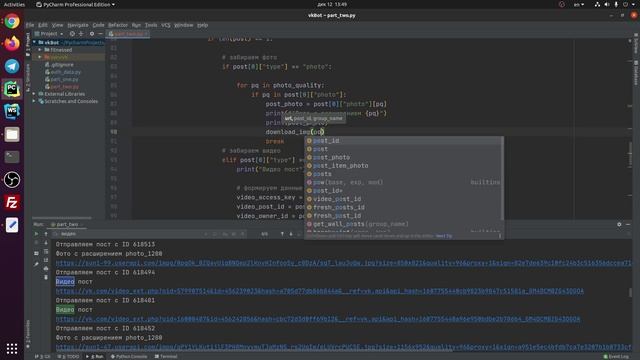Choose get_wall_posts suggestion

pos(404,224)
